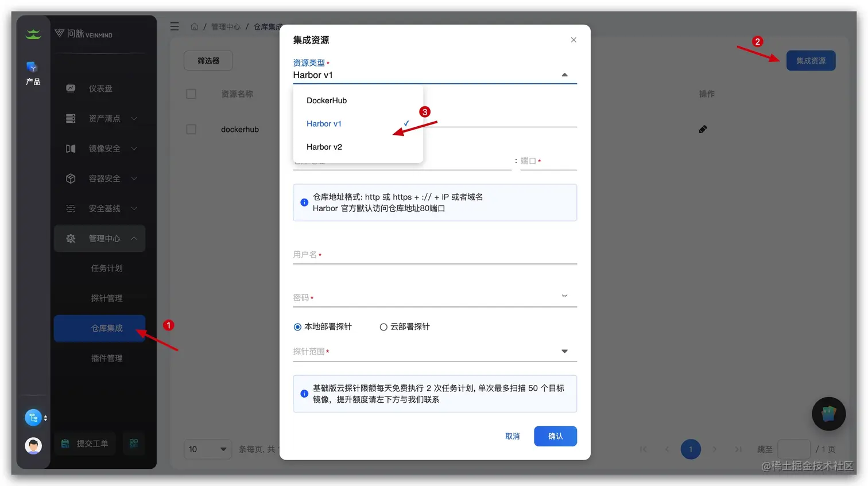Viewport: 868px width, 486px height.
Task: Click the 管理中心 breadcrumb link
Action: click(x=226, y=26)
